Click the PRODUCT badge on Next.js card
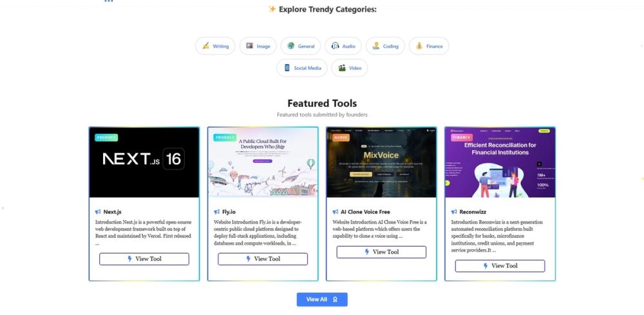 [x=106, y=138]
